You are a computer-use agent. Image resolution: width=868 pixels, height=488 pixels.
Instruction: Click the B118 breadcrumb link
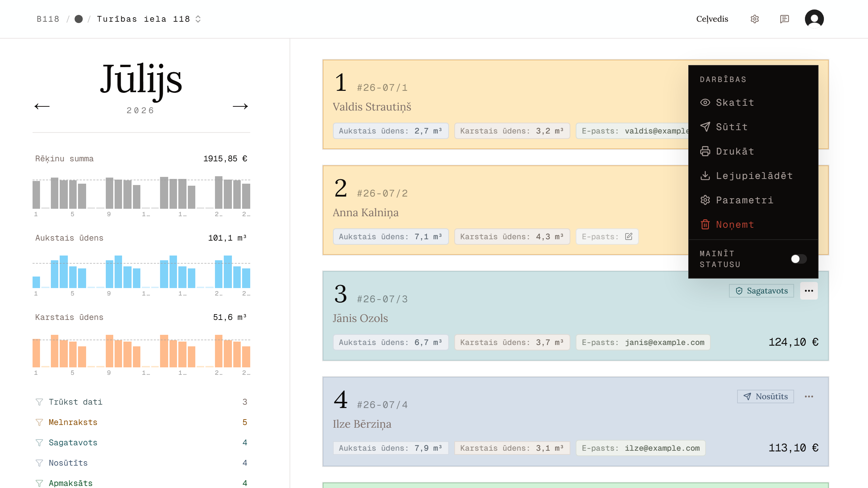[x=48, y=19]
